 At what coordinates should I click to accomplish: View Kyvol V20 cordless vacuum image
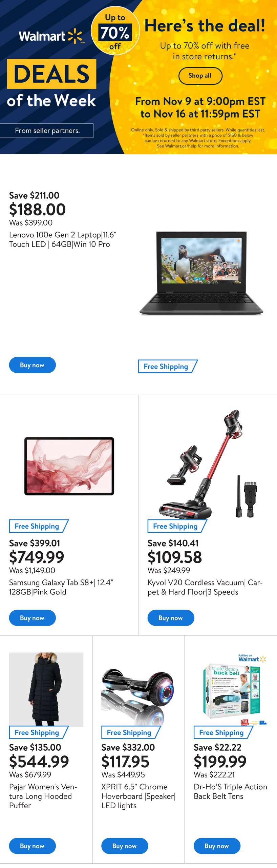pos(208,463)
